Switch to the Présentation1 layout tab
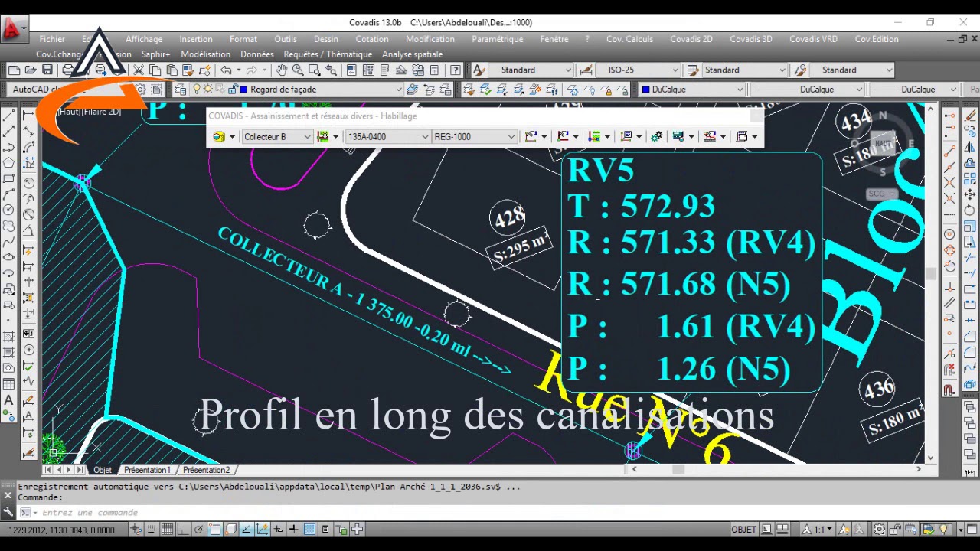Image resolution: width=980 pixels, height=551 pixels. click(x=147, y=470)
